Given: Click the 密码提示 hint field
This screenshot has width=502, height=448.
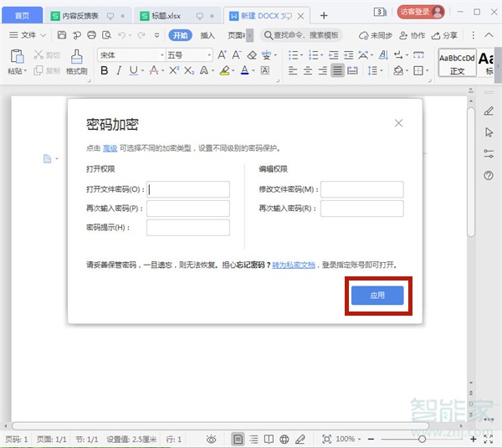Looking at the screenshot, I should (x=188, y=228).
